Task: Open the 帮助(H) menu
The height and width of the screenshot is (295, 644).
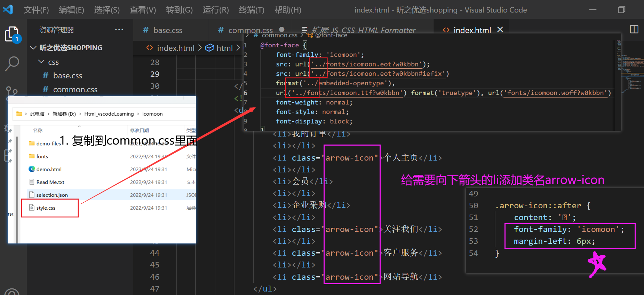Action: coord(288,10)
